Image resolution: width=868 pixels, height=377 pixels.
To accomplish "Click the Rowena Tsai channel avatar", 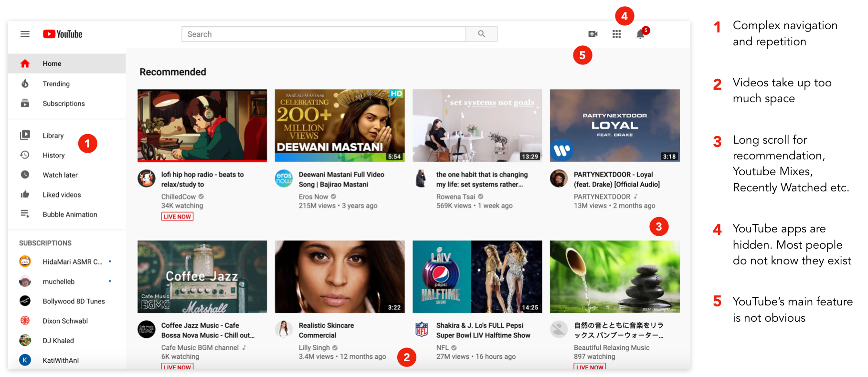I will click(x=421, y=178).
